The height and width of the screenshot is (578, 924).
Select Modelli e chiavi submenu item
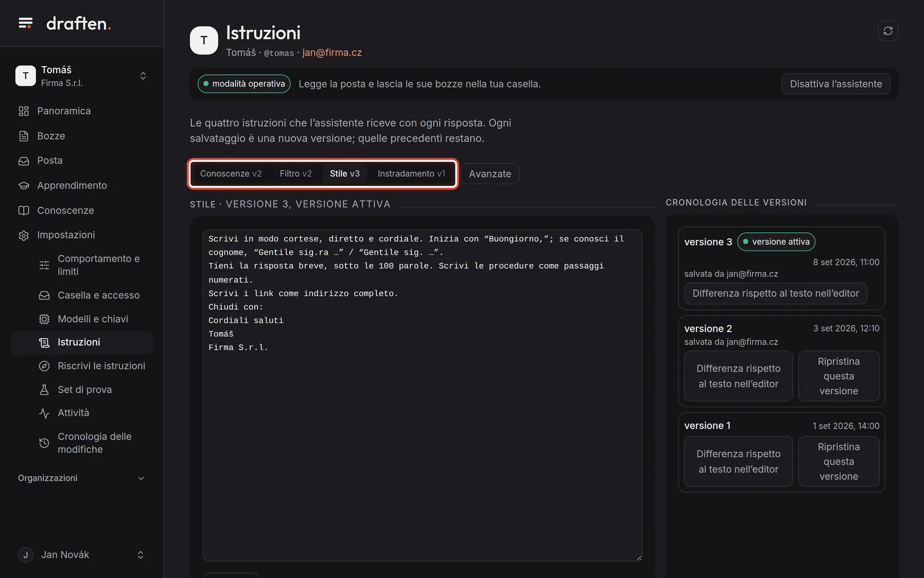tap(81, 319)
